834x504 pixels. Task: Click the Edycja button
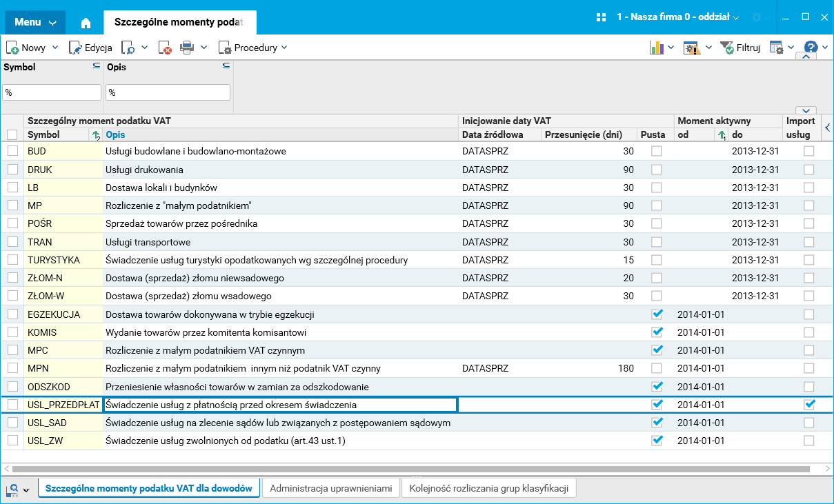click(90, 48)
